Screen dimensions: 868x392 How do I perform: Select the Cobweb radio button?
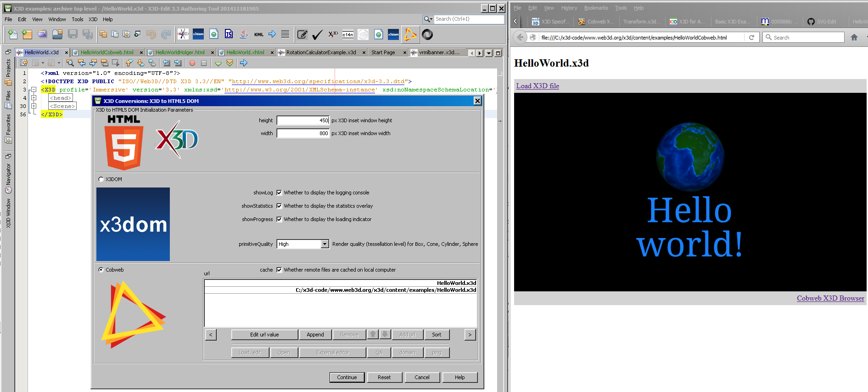101,270
